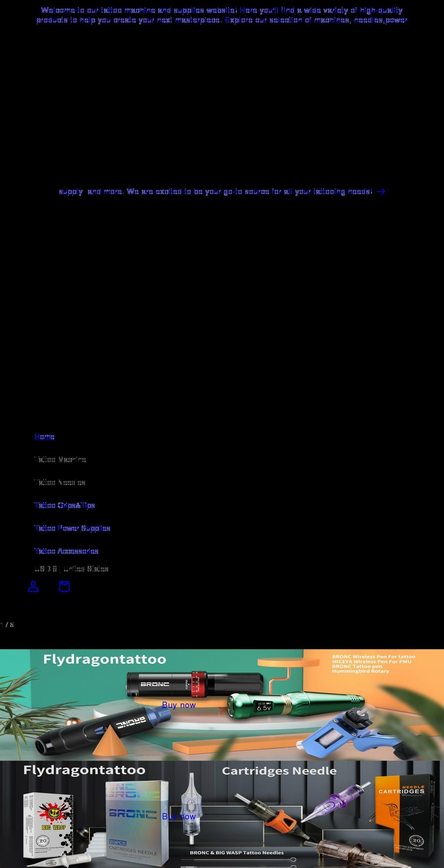Open Tattoo Accessories menu item
444x868 pixels.
[66, 551]
